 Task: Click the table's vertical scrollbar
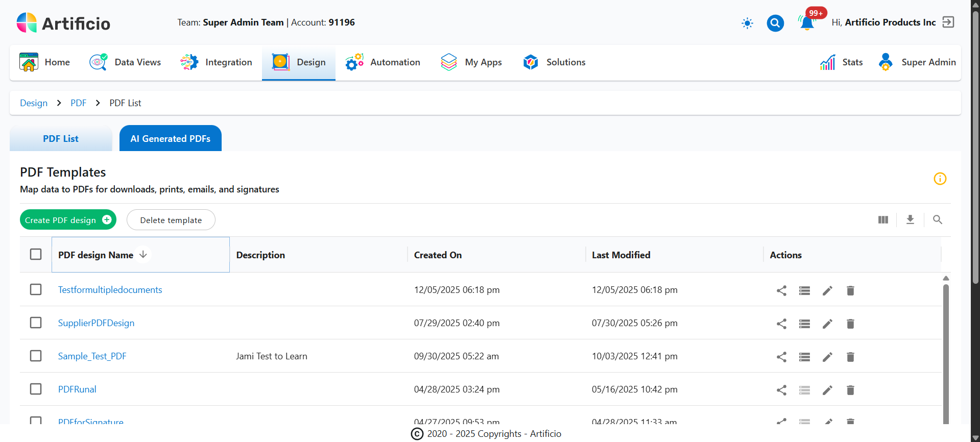tap(946, 352)
